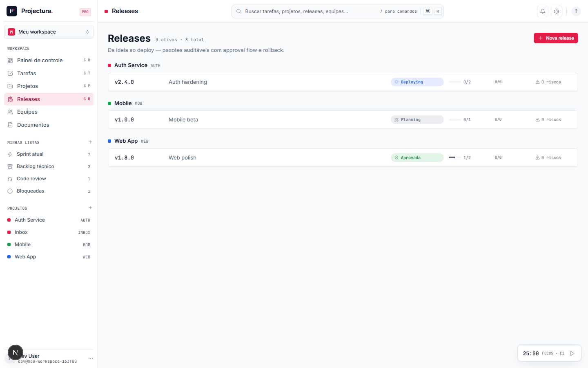Click the Backlog técnico archive icon
The width and height of the screenshot is (588, 368).
point(10,167)
